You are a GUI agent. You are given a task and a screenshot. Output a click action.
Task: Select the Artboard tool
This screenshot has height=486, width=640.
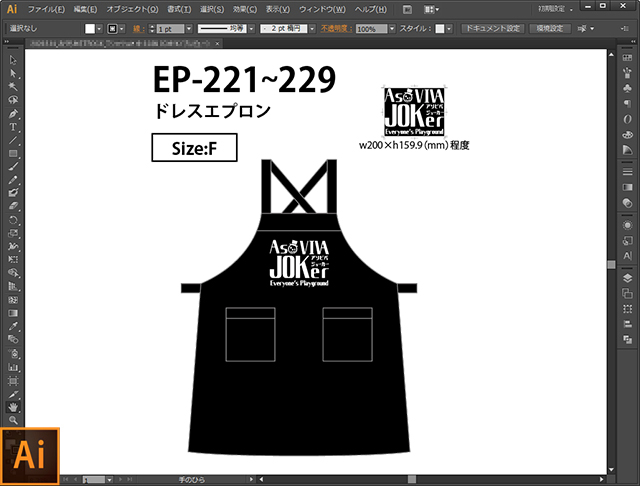(x=13, y=381)
